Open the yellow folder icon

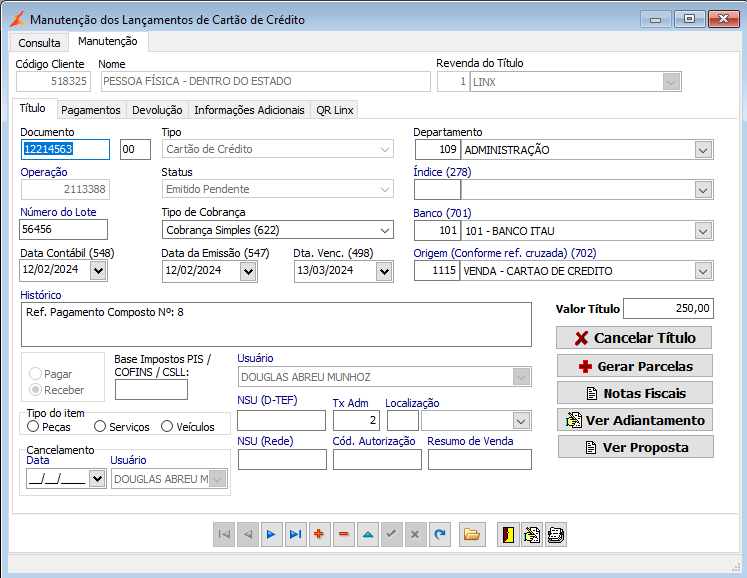472,535
